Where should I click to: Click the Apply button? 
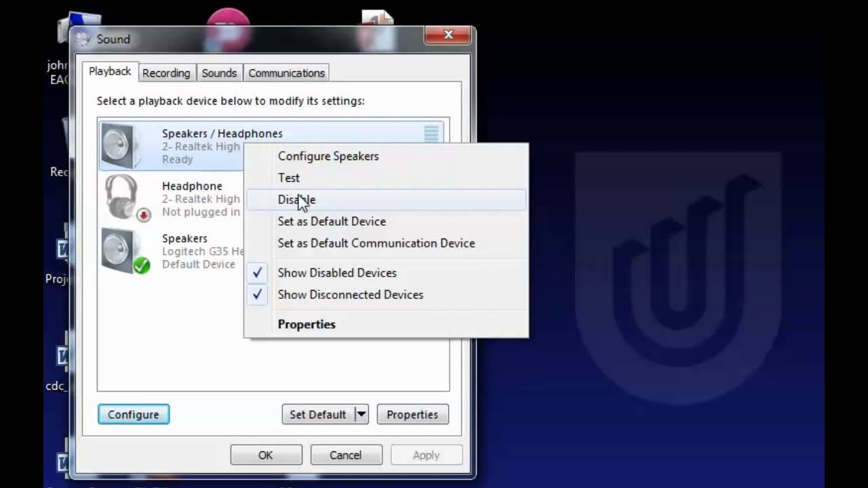click(x=426, y=455)
